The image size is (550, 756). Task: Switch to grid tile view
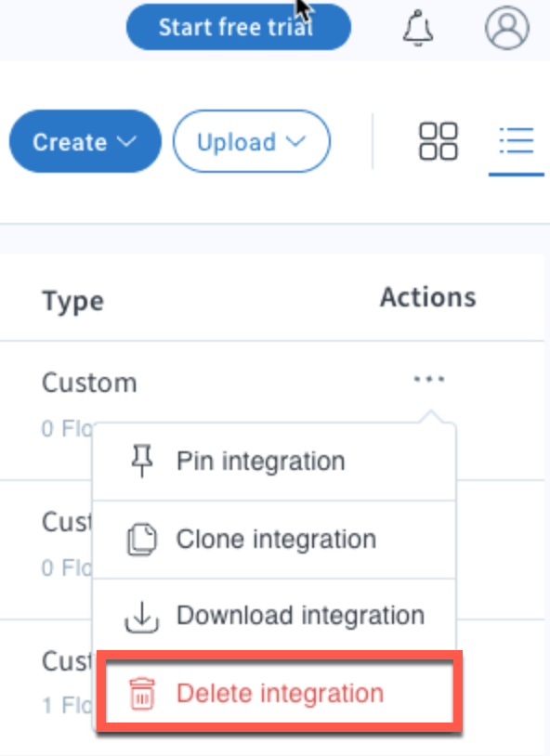439,141
